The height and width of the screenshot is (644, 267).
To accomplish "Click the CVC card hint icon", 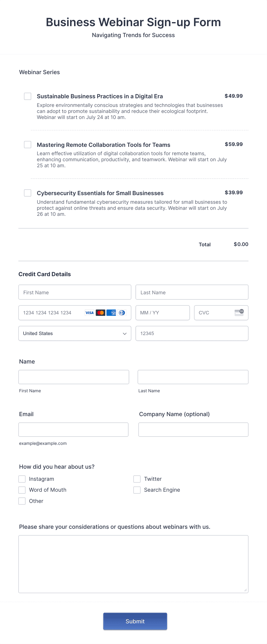I will 239,312.
